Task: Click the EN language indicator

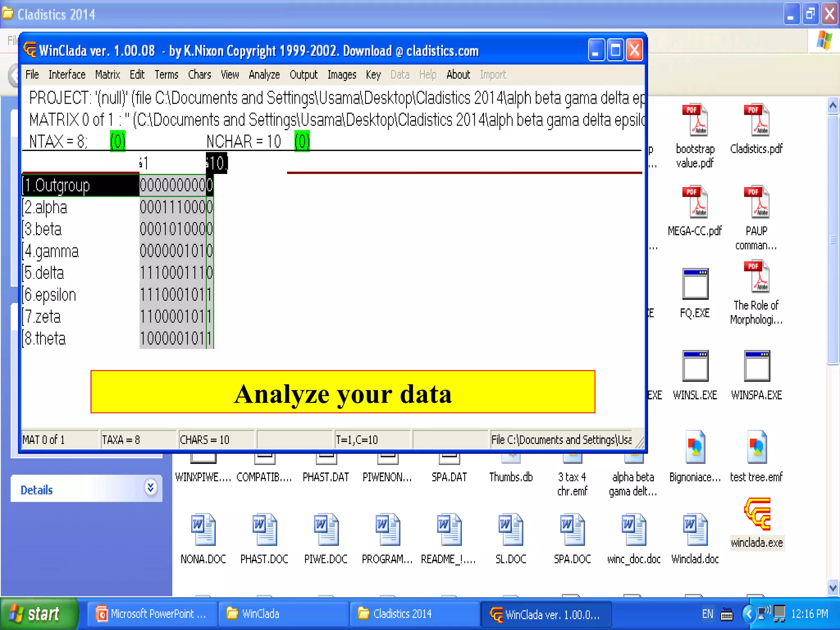Action: [x=708, y=614]
